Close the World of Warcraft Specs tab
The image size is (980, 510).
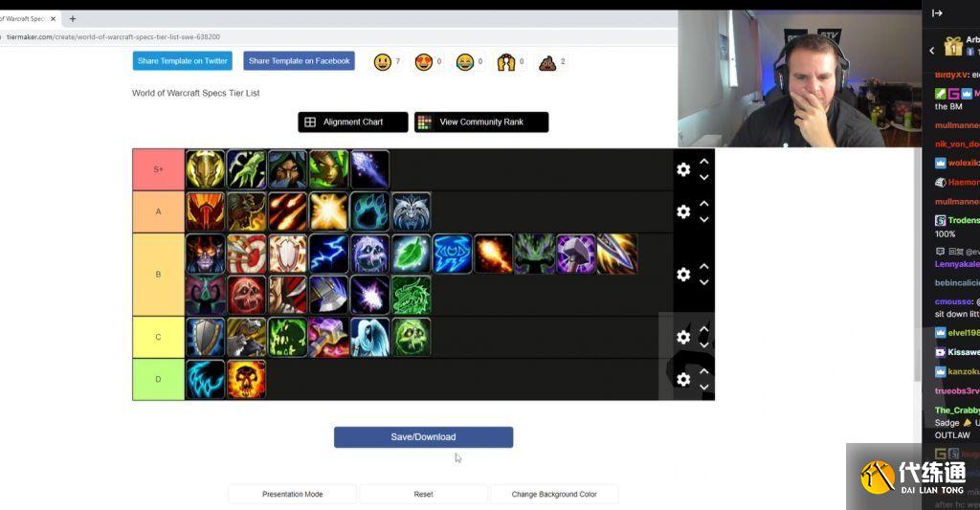(x=54, y=19)
